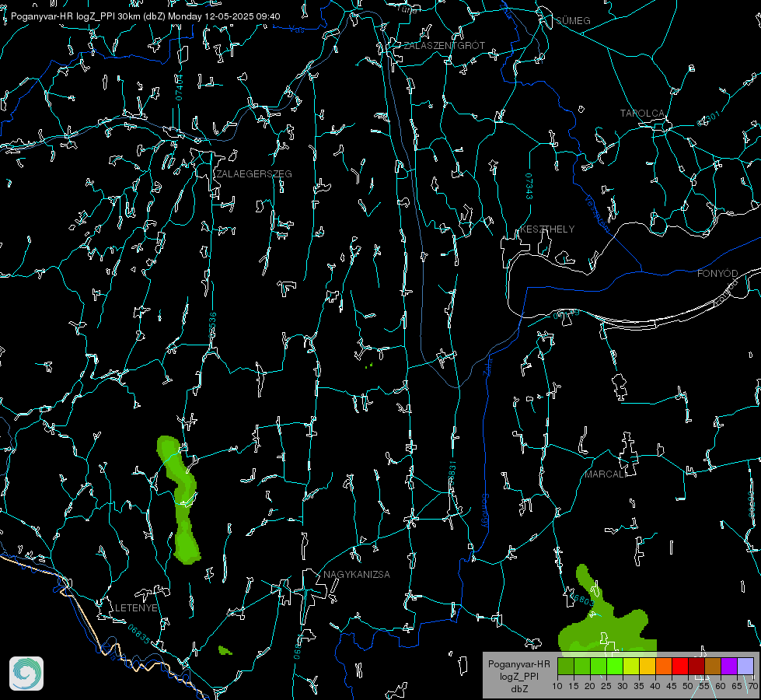Screen dimensions: 761x700
Task: Click the 40-45 dBZ orange swatch
Action: [x=664, y=666]
